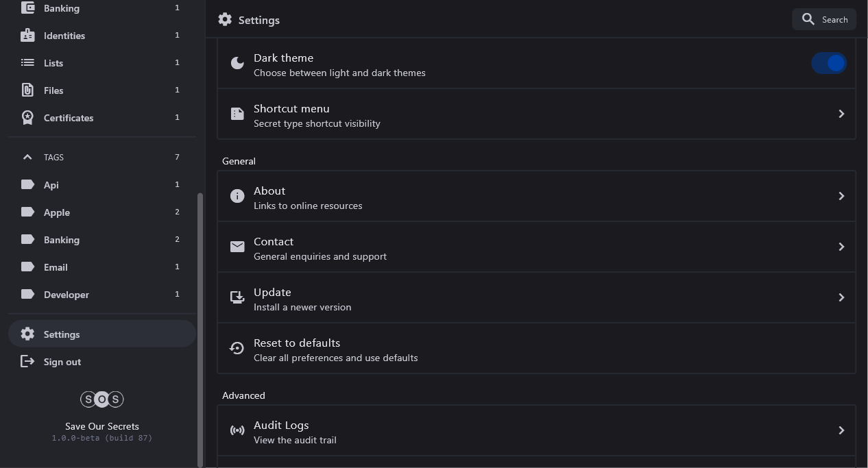Filter by the Apple tag
This screenshot has width=868, height=468.
point(57,212)
